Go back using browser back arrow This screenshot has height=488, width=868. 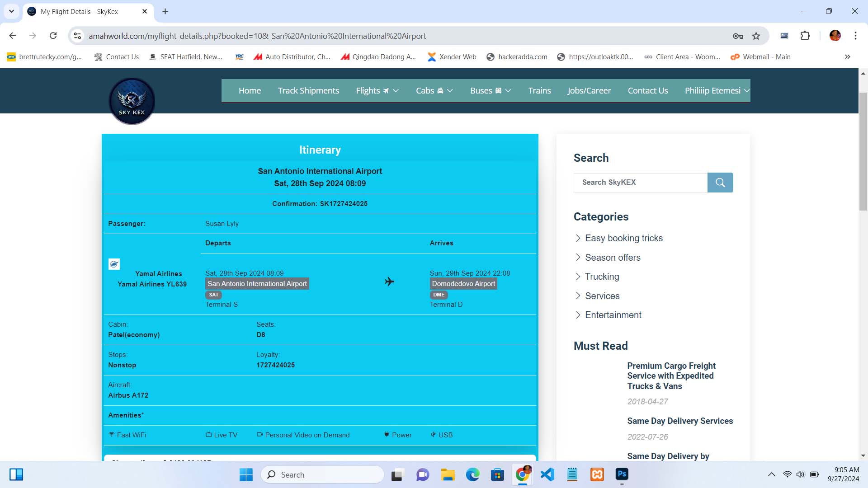[x=13, y=36]
